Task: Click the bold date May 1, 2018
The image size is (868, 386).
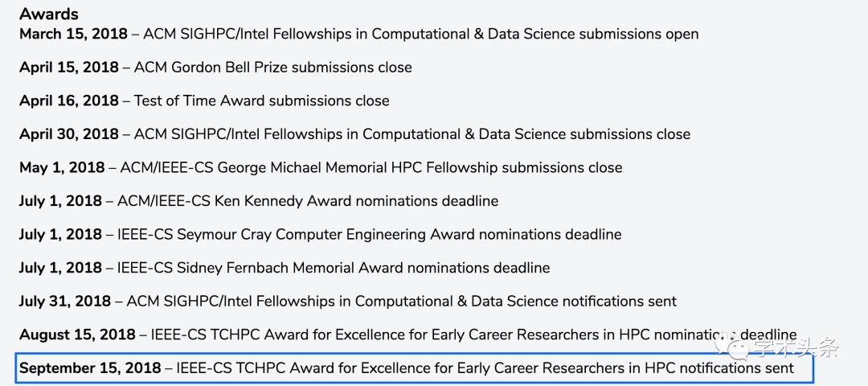Action: (x=62, y=167)
